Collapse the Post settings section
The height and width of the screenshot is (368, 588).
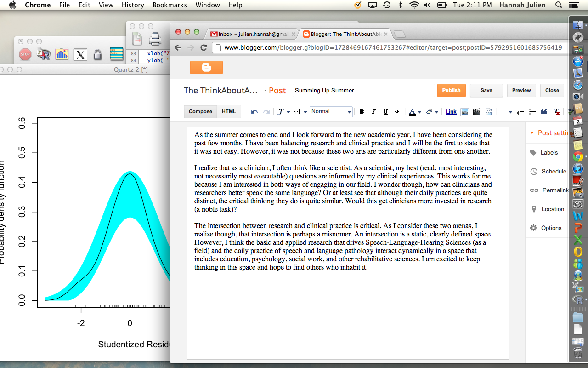[x=550, y=132]
